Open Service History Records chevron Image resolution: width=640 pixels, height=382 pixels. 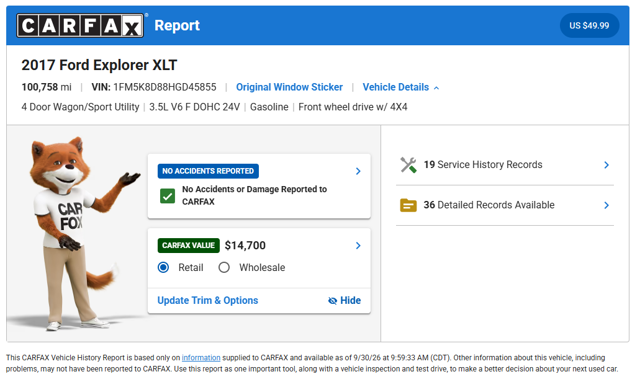point(607,165)
